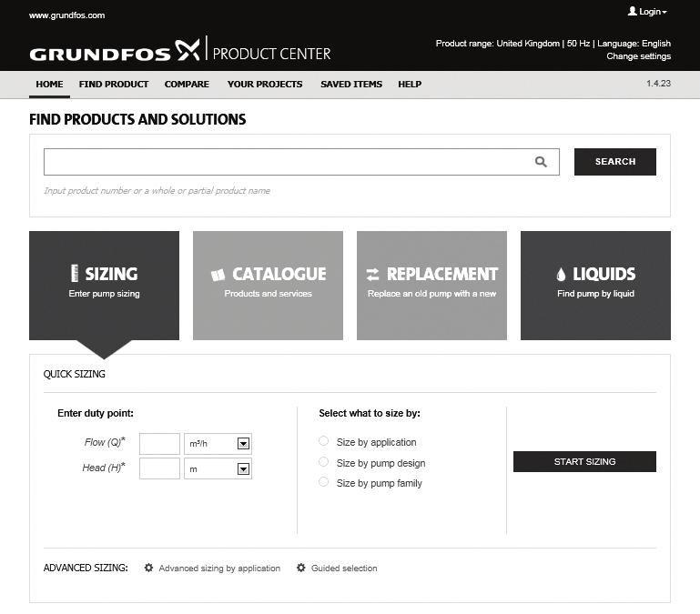The image size is (700, 614).
Task: Click the gear icon beside Advanced sizing by application
Action: [148, 568]
